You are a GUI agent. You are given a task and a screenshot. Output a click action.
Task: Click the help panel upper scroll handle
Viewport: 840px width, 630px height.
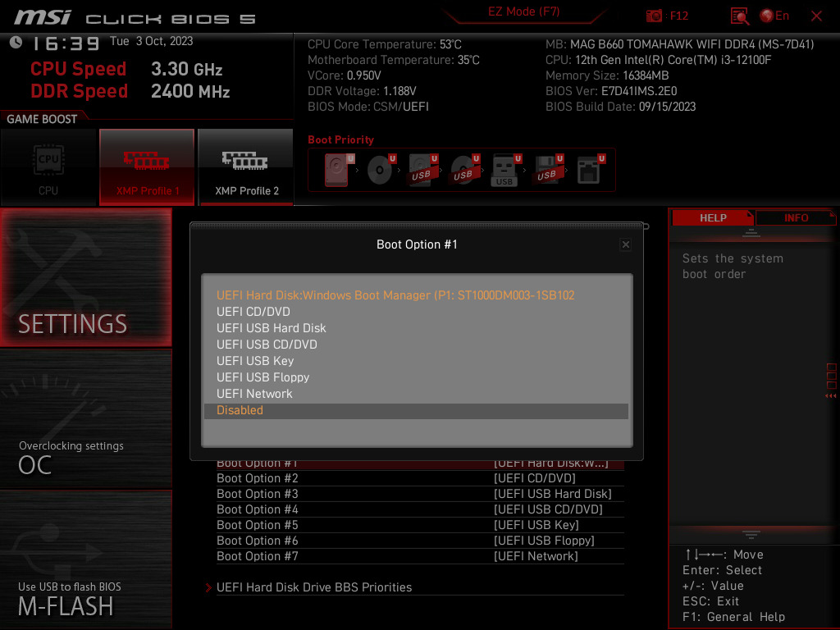click(751, 233)
